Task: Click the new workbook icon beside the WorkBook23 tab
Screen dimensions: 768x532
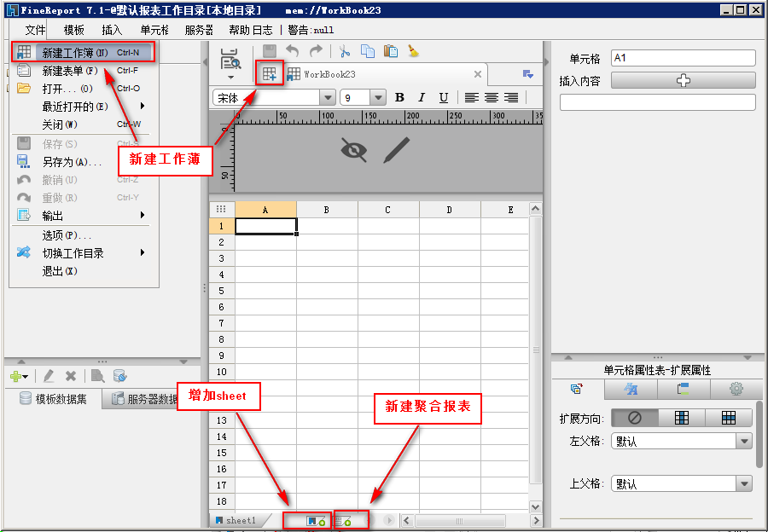Action: (x=270, y=74)
